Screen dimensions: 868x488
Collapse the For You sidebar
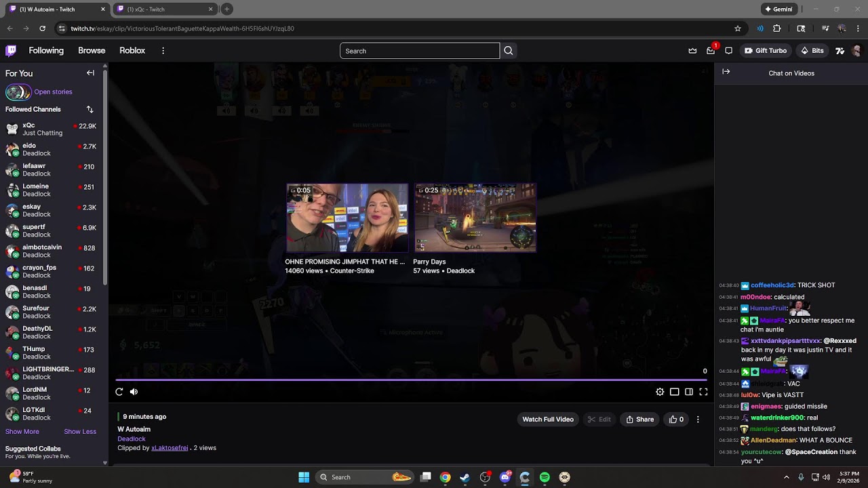click(x=90, y=73)
